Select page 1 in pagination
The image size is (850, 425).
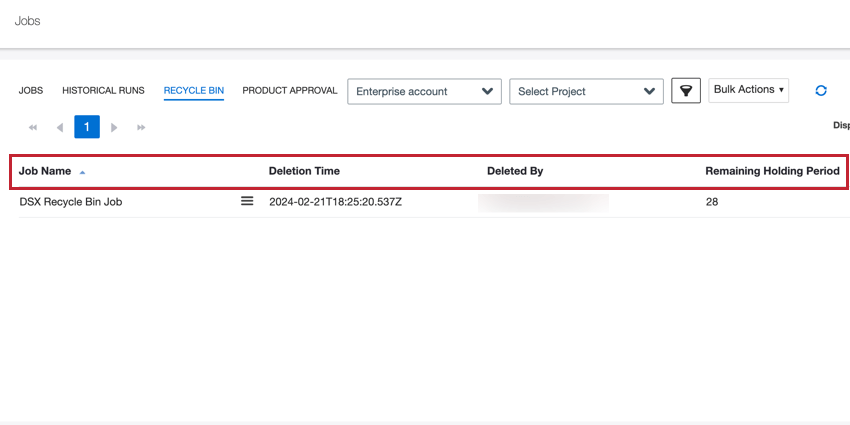[x=87, y=127]
